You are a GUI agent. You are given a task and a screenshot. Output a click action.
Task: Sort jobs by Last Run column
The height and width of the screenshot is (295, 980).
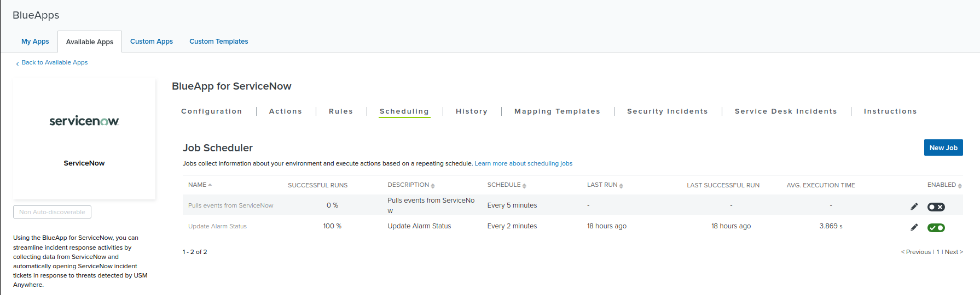tap(605, 185)
